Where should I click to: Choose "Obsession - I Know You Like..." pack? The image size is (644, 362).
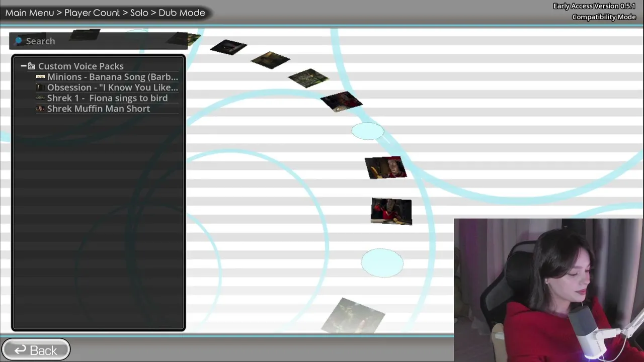point(113,87)
